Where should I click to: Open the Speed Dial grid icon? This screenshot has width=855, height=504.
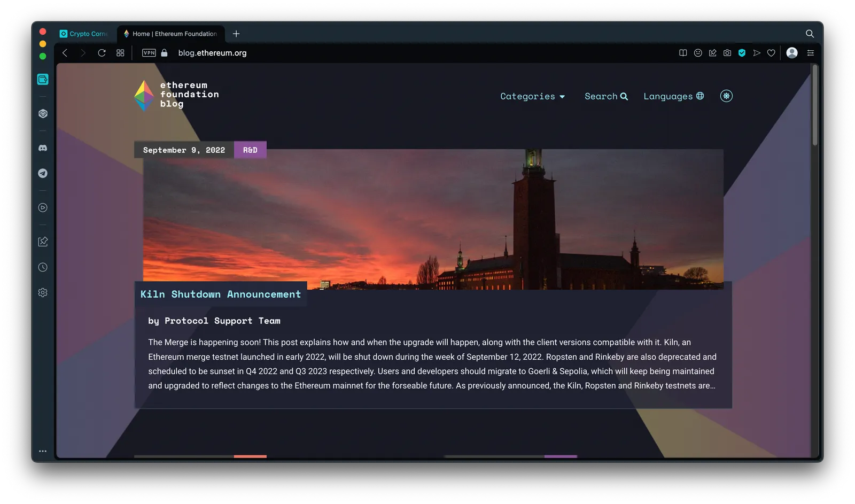tap(120, 53)
